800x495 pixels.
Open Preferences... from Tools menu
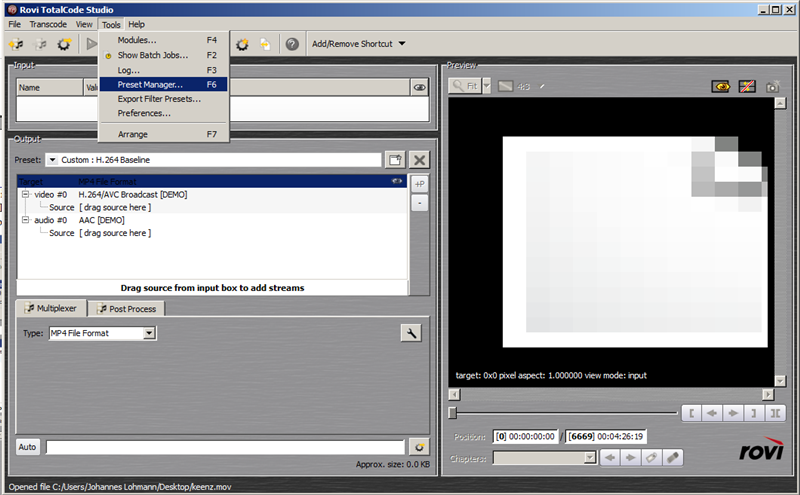pos(164,113)
